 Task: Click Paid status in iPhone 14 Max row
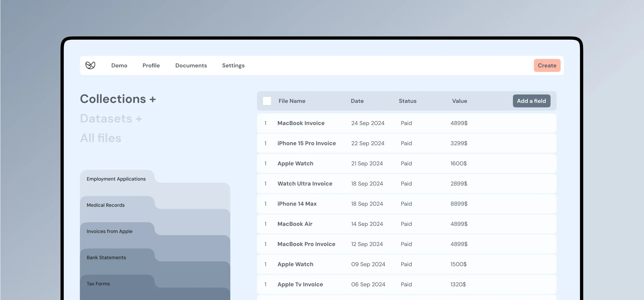[406, 204]
